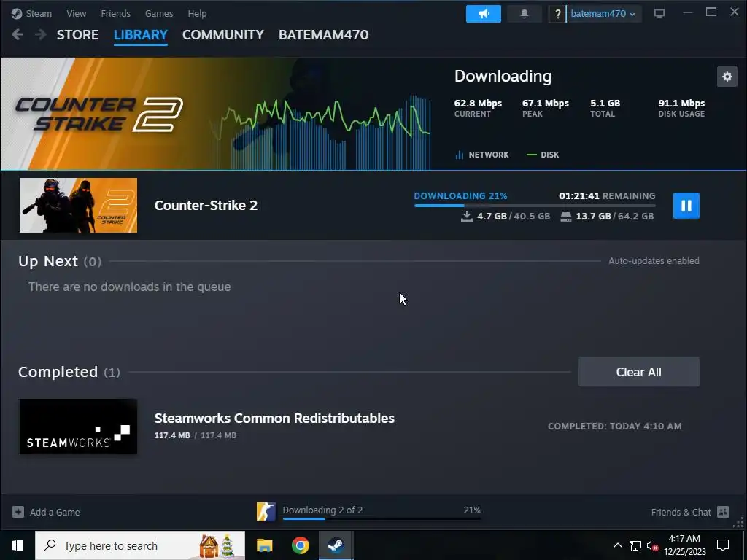Switch to the LIBRARY tab
This screenshot has width=747, height=560.
[141, 35]
